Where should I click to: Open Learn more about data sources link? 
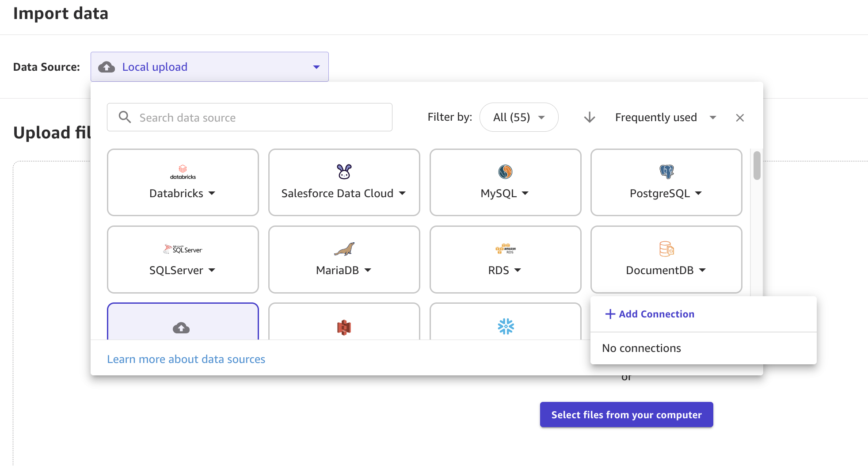[x=186, y=359]
